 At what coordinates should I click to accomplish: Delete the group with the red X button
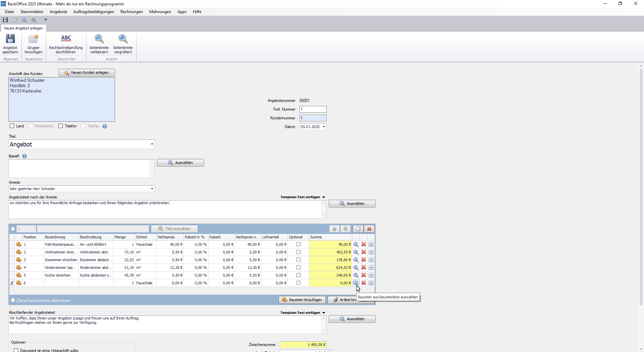(x=369, y=229)
